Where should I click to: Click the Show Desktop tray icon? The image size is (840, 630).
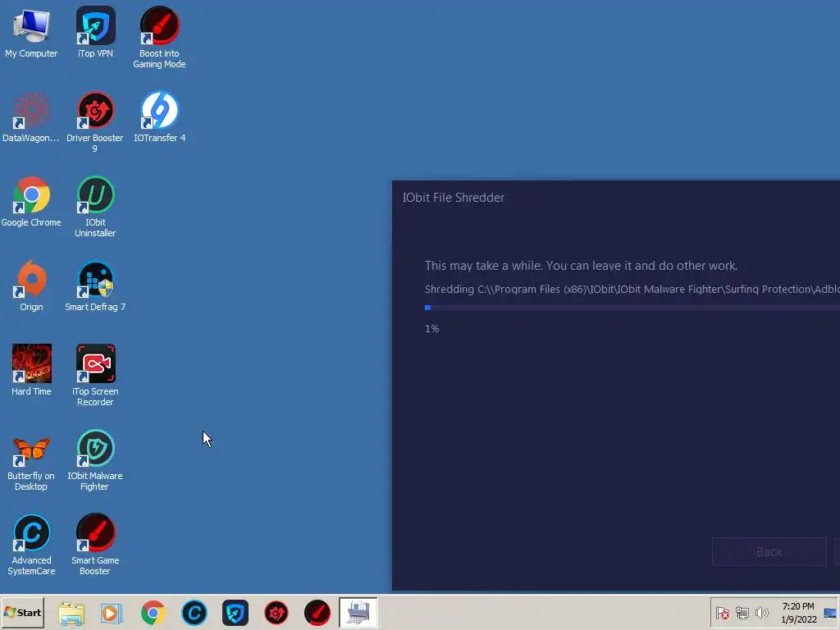830,613
